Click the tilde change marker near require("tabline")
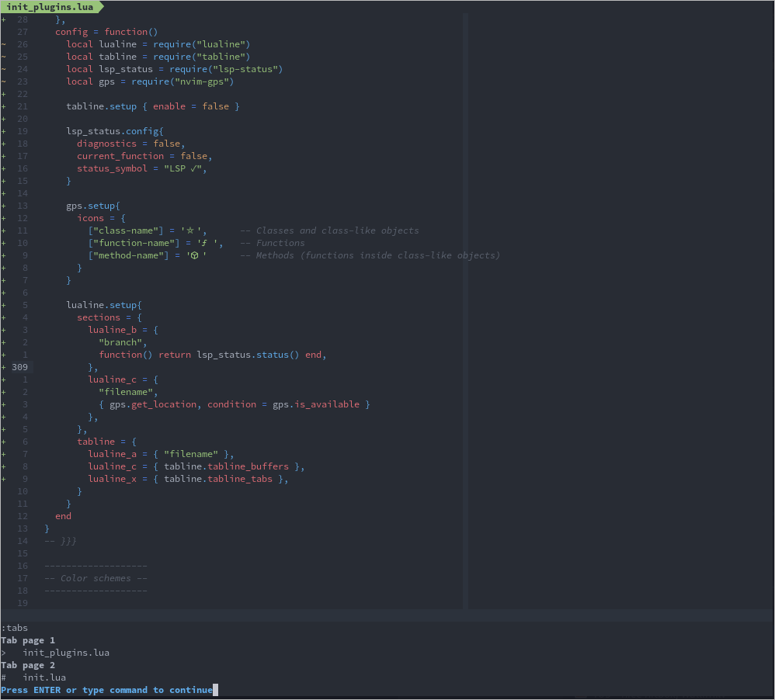 (x=4, y=57)
